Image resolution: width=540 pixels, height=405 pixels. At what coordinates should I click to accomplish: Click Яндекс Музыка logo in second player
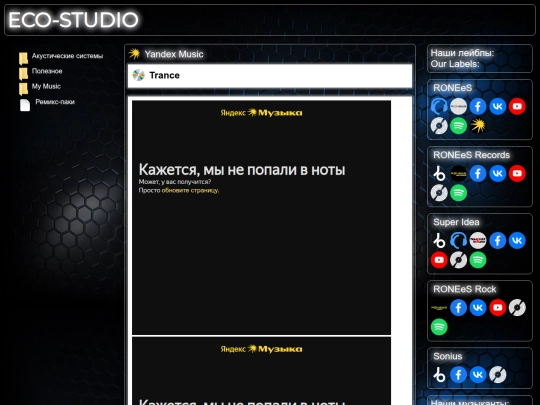261,349
